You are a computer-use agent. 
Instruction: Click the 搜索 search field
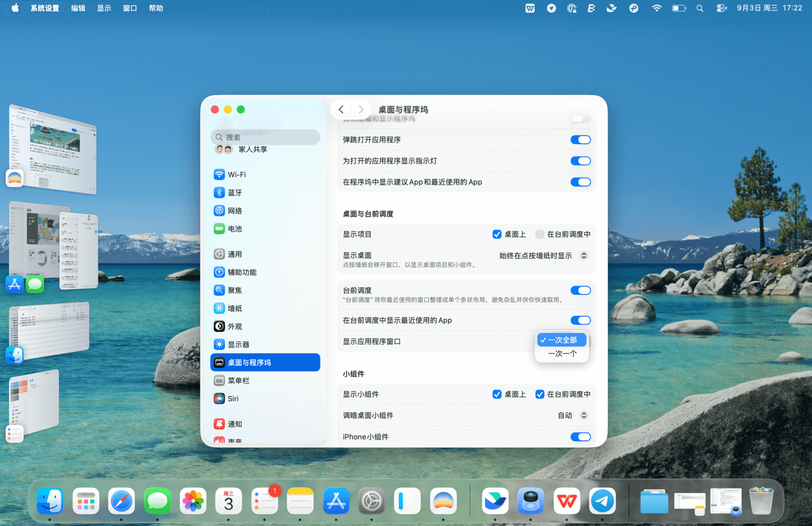pyautogui.click(x=265, y=137)
